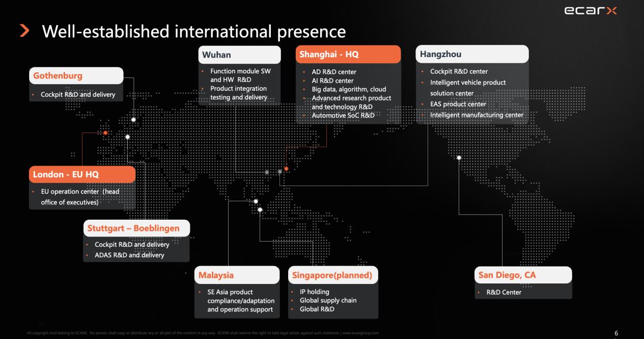The height and width of the screenshot is (339, 644).
Task: Click the Gothenburg white map marker
Action: (133, 120)
